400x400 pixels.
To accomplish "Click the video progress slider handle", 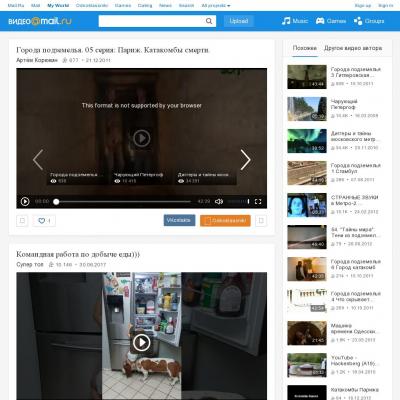I will point(56,201).
